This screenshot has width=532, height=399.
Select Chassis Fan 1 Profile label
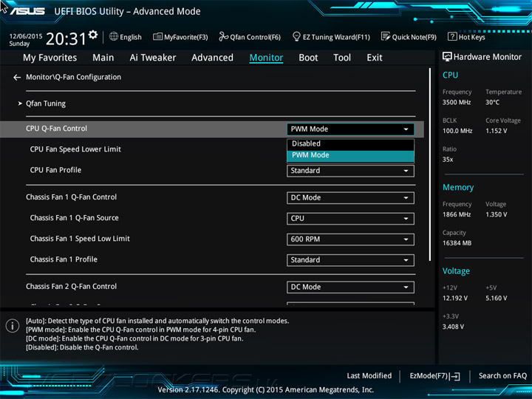coord(64,259)
